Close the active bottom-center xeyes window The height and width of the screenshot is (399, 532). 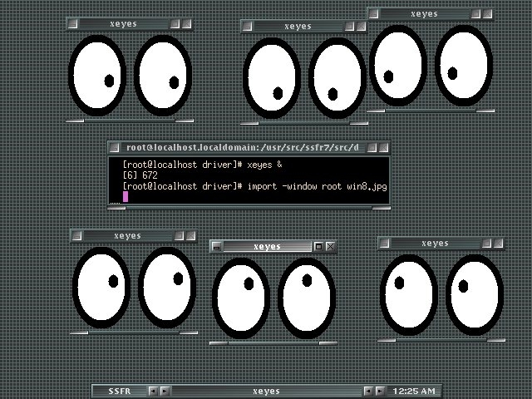click(330, 247)
